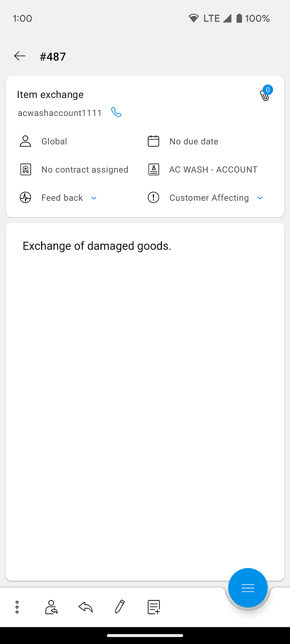Open the AC WASH - ACCOUNT company

(x=213, y=170)
